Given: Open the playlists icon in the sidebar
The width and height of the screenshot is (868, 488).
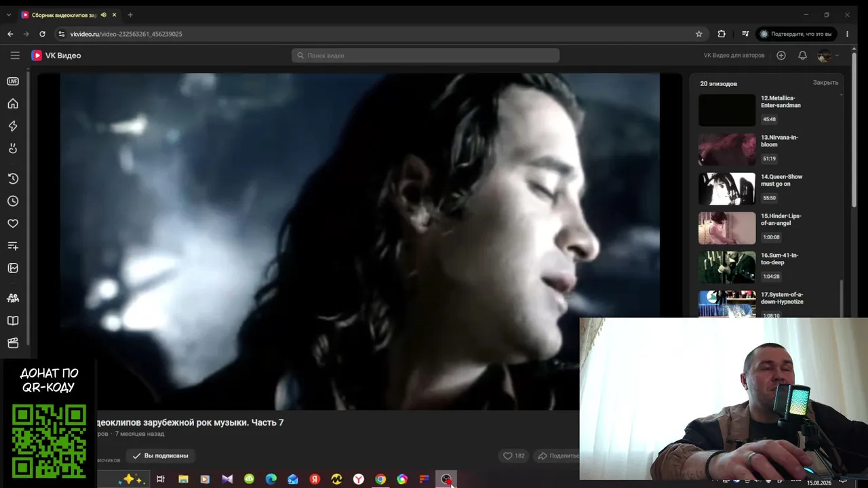Looking at the screenshot, I should pos(13,246).
